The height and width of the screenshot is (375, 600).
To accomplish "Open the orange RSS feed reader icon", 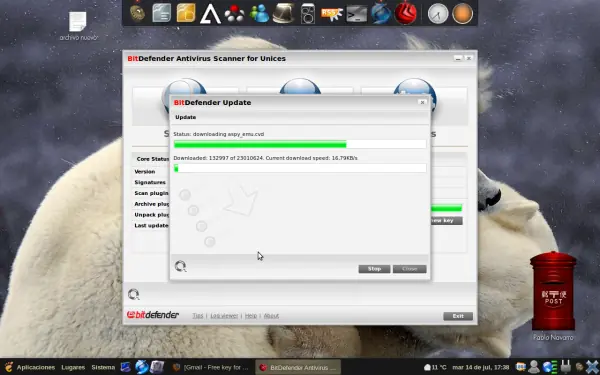I will 332,14.
